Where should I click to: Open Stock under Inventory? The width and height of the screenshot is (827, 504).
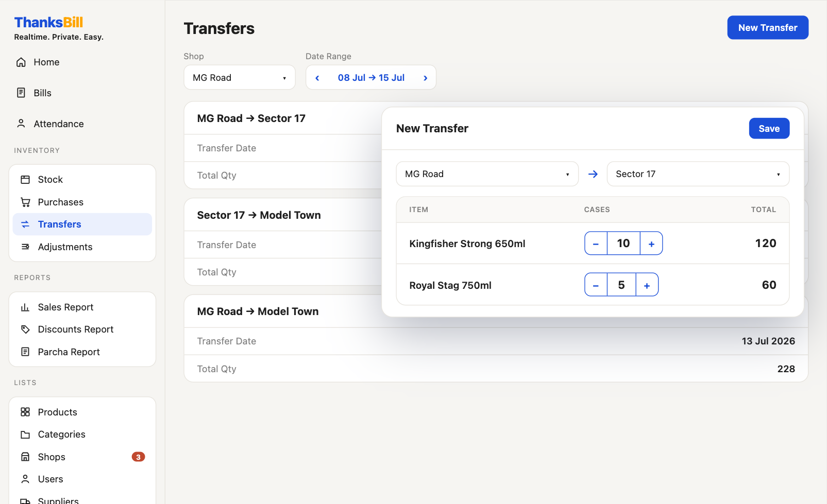82,180
